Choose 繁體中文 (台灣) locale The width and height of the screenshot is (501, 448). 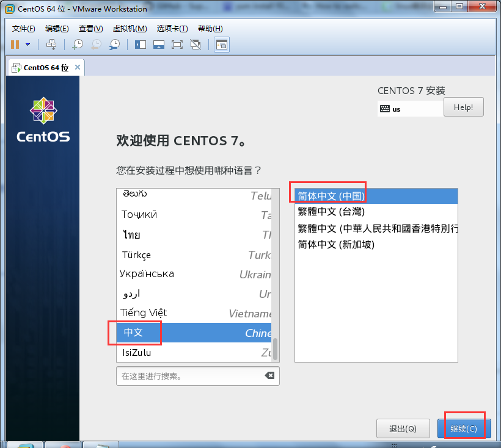coord(376,212)
